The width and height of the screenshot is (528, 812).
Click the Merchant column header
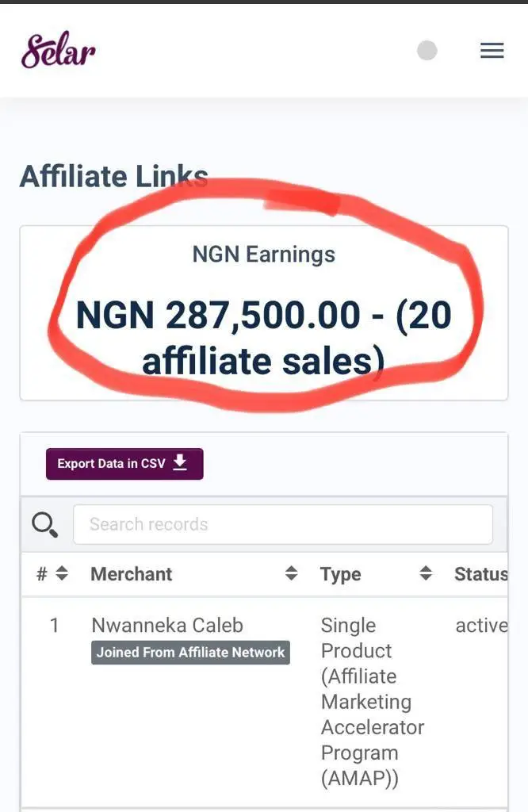(132, 574)
